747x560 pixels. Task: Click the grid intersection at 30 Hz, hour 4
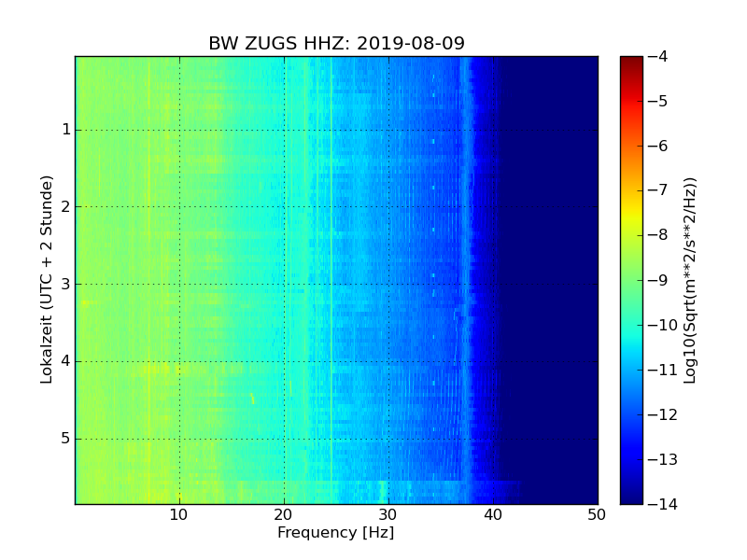(388, 361)
